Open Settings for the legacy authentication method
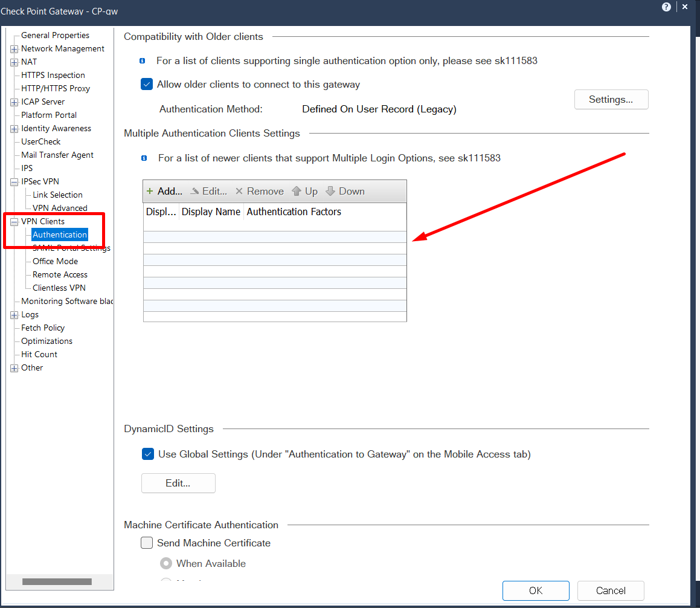700x608 pixels. [x=611, y=99]
